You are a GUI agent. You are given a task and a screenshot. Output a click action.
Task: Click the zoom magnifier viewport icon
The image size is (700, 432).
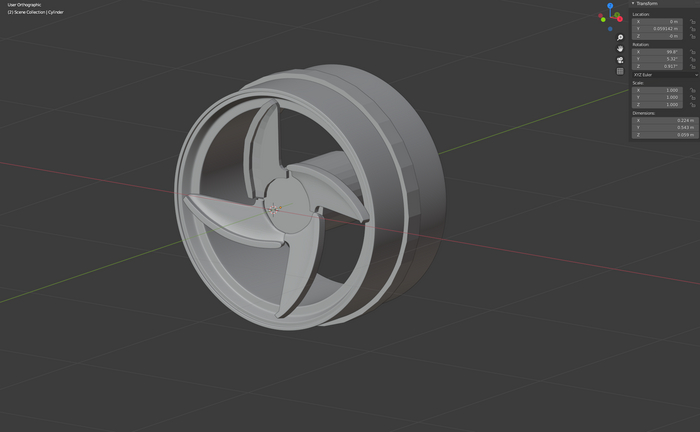point(620,37)
